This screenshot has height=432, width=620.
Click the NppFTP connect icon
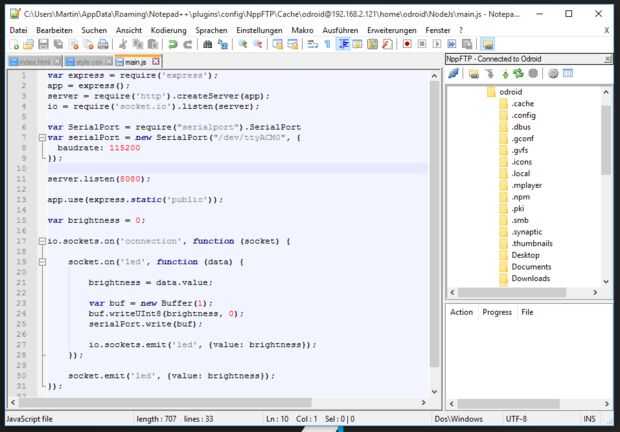coord(454,74)
